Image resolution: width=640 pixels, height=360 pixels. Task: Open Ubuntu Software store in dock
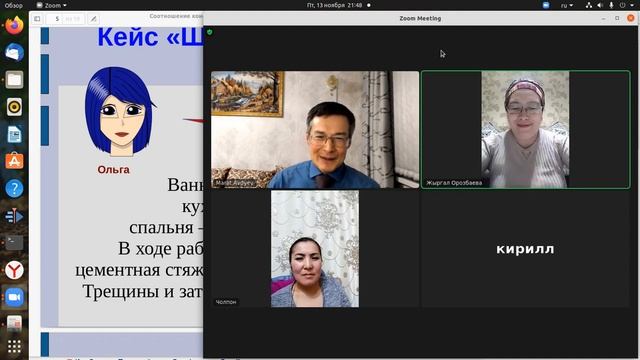tap(14, 161)
